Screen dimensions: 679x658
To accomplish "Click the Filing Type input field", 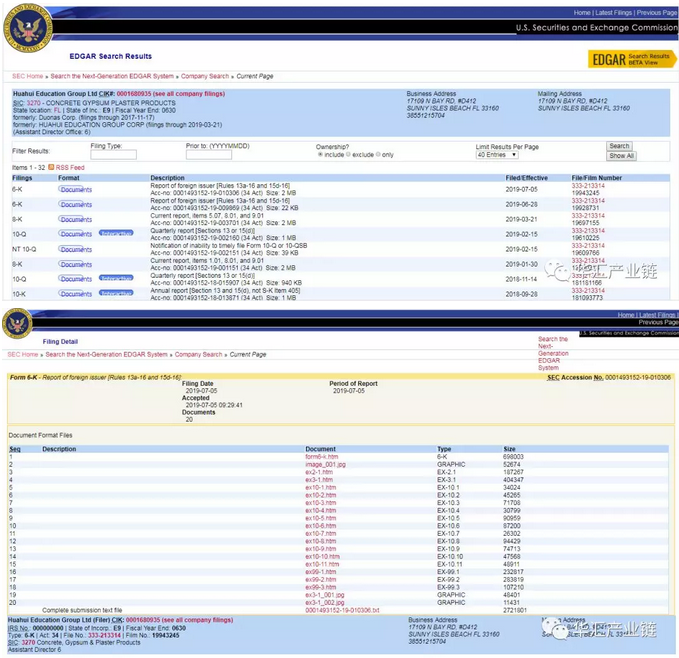I will (x=113, y=155).
